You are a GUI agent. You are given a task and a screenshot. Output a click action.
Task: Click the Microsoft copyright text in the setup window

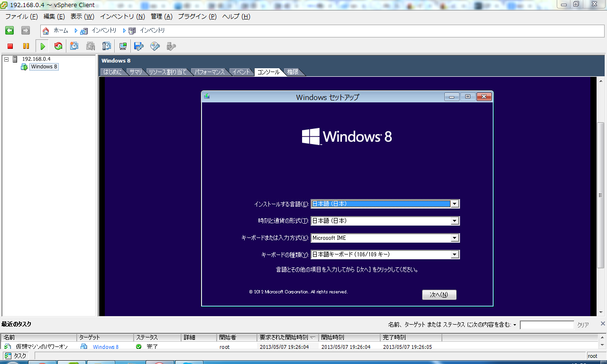298,292
